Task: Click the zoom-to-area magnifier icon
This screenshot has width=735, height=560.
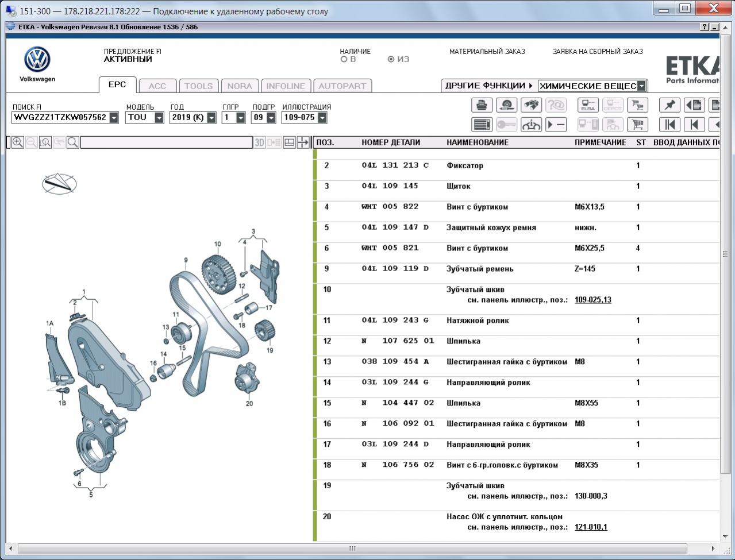Action: point(45,142)
